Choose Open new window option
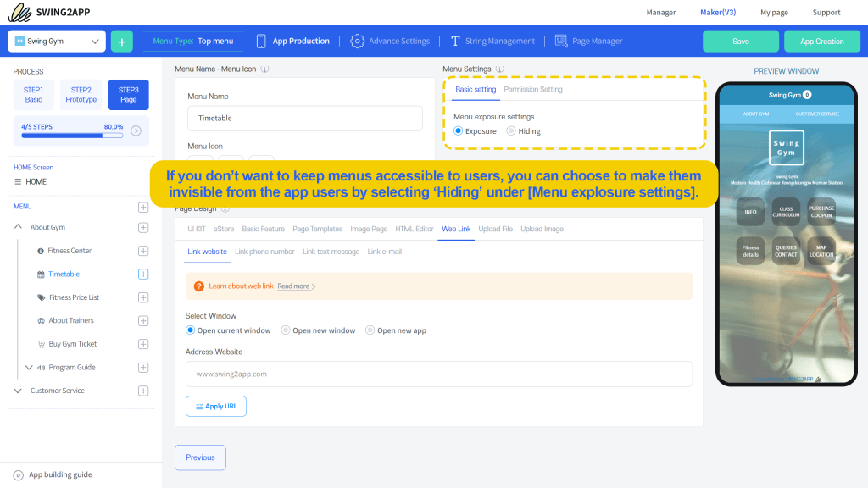 286,330
